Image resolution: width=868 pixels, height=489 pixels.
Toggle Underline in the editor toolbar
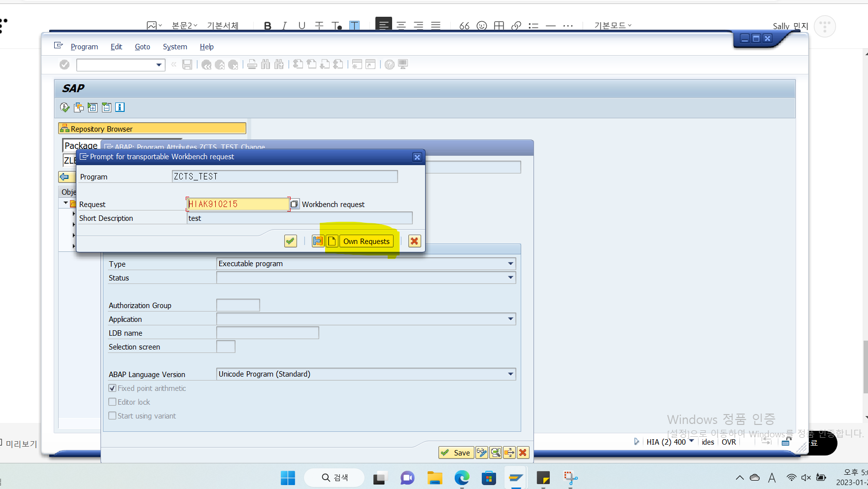point(301,26)
